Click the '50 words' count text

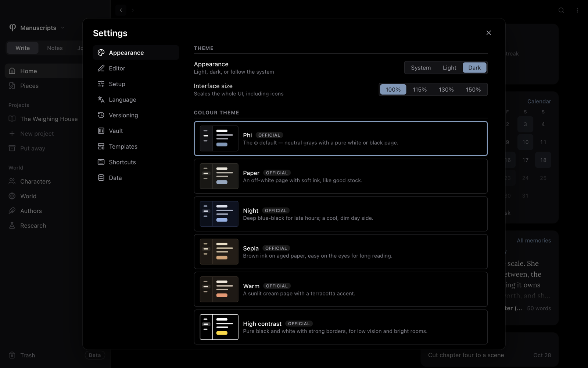tap(539, 308)
